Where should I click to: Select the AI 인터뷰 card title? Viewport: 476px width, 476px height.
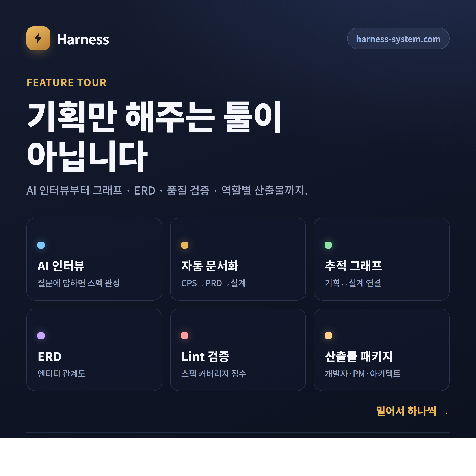click(61, 266)
